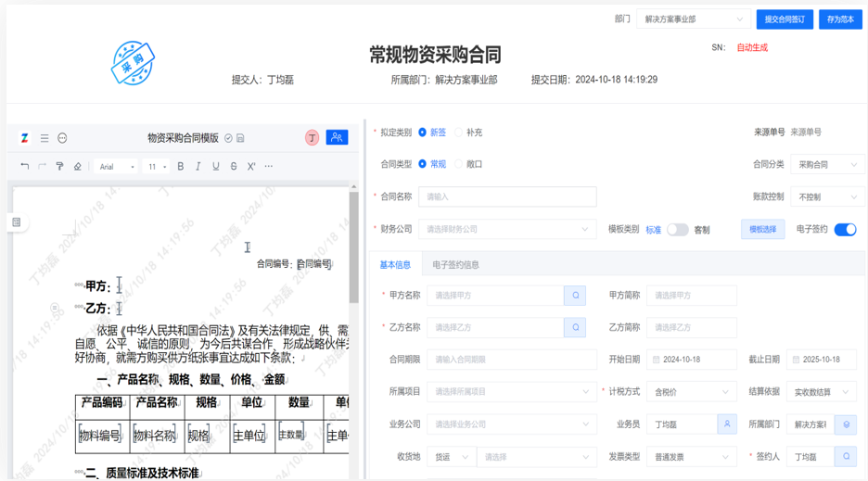Screen dimensions: 868x481
Task: Click the person icon next to 业务员
Action: coord(728,424)
